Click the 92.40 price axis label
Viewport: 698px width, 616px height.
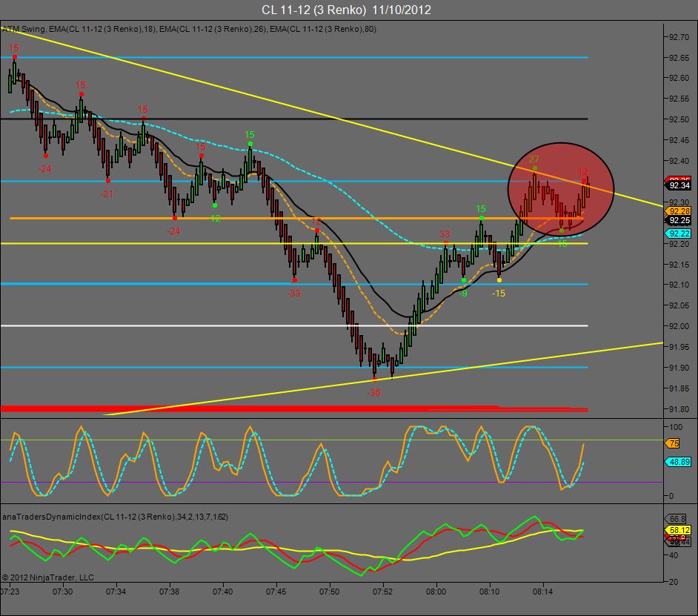pyautogui.click(x=679, y=161)
